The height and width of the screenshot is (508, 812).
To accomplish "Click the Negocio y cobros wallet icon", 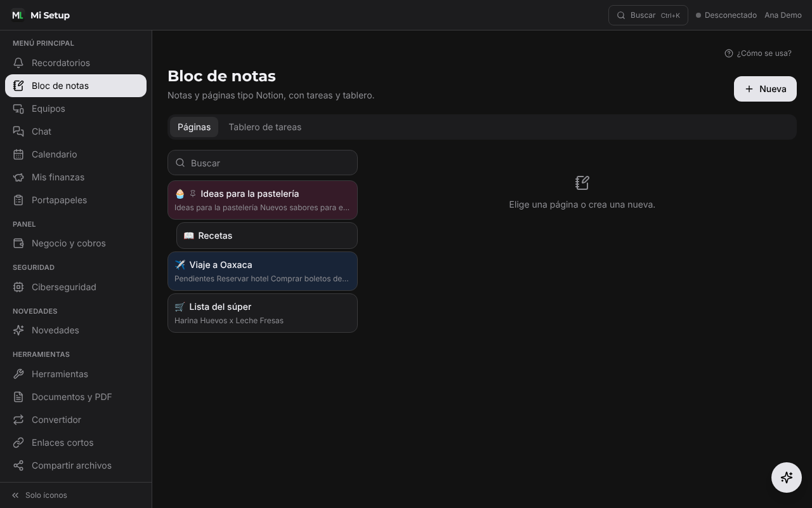I will point(18,243).
